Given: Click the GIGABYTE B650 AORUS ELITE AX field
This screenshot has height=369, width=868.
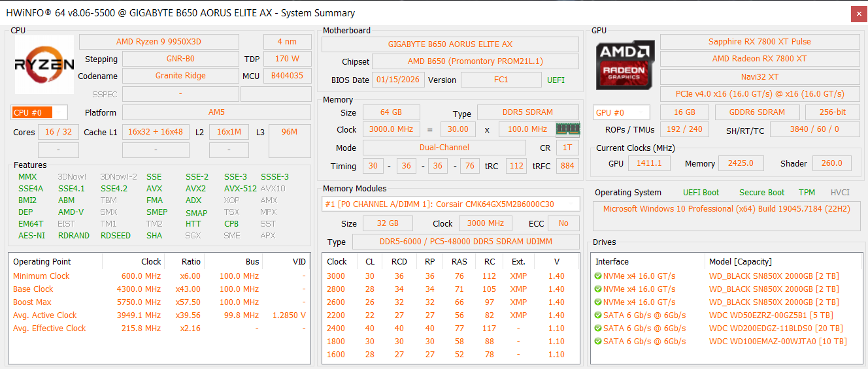Looking at the screenshot, I should 450,44.
